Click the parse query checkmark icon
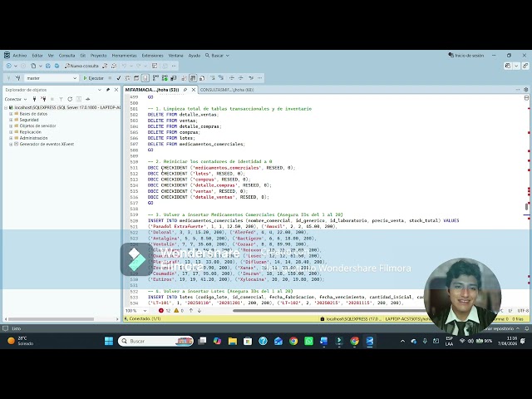 (118, 78)
